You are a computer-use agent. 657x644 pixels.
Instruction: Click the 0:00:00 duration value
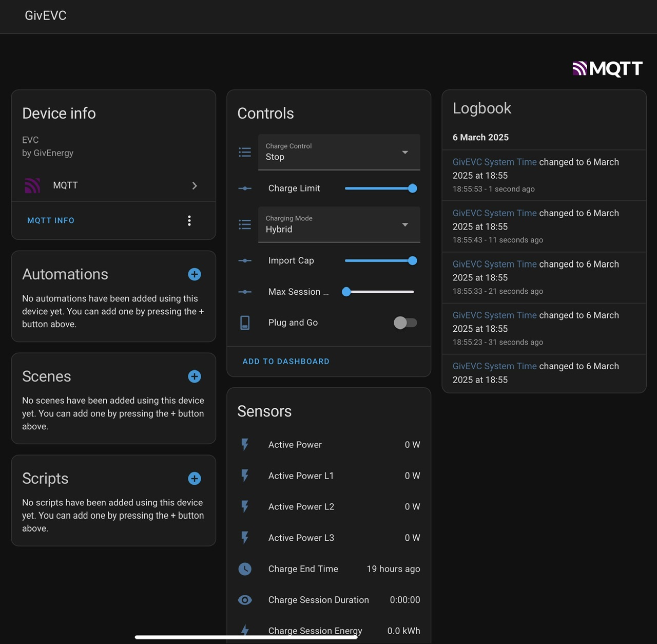tap(405, 600)
